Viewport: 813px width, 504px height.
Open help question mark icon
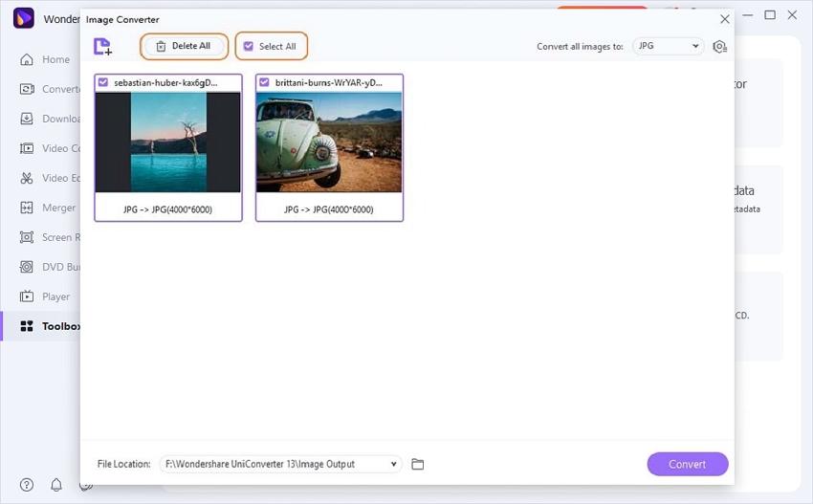pos(27,485)
